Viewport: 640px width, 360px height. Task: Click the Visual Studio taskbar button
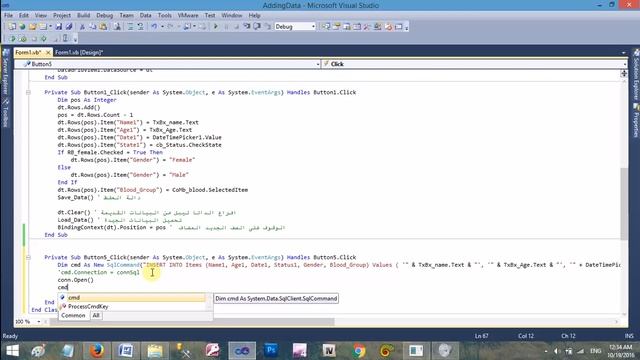pyautogui.click(x=242, y=351)
